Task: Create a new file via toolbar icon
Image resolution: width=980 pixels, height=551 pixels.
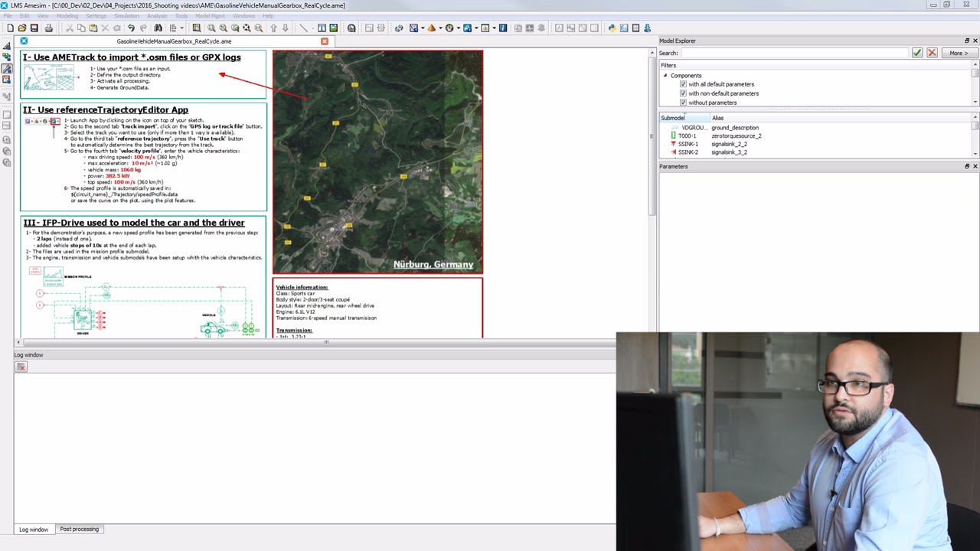Action: tap(10, 28)
